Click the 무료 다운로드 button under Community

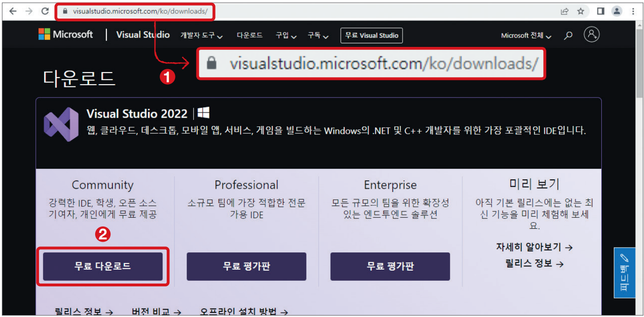click(103, 266)
